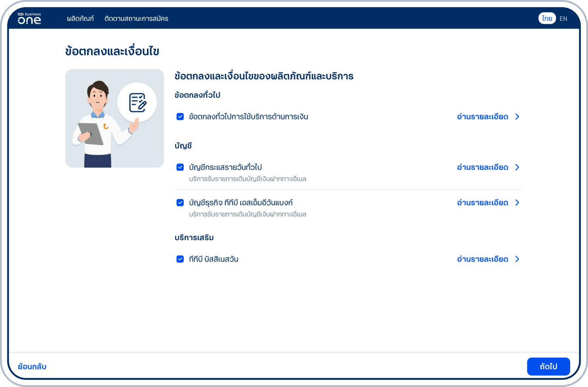
Task: Click the document checklist icon in illustration
Action: tap(137, 102)
